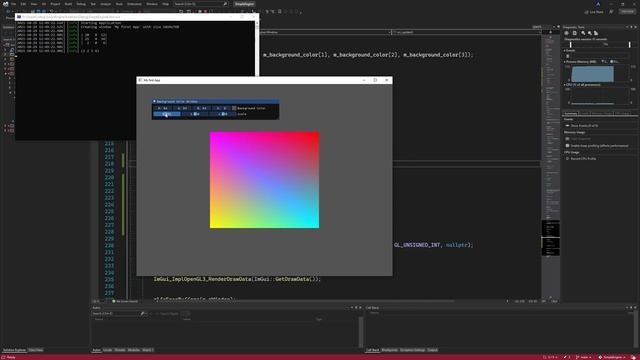Screen dimensions: 640x360
Task: Click the Live Share button
Action: click(594, 12)
